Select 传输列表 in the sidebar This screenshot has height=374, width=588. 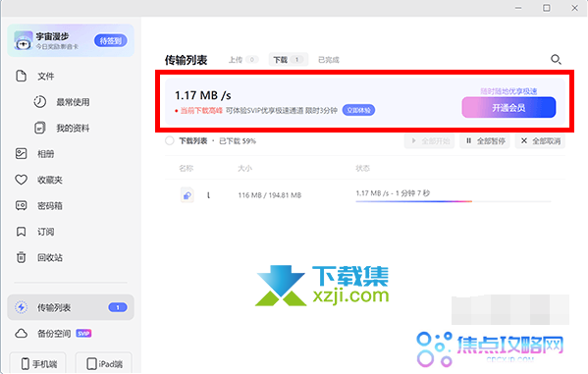(x=71, y=307)
